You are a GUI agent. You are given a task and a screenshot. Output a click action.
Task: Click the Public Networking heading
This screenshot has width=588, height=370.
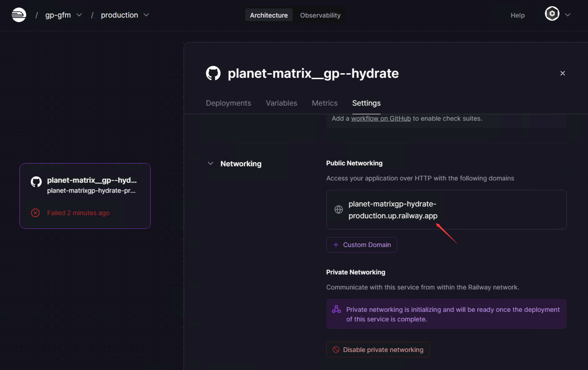click(354, 163)
